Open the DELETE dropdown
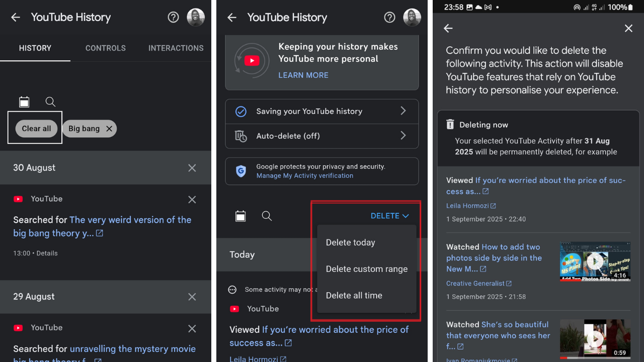The width and height of the screenshot is (644, 362). pos(390,216)
